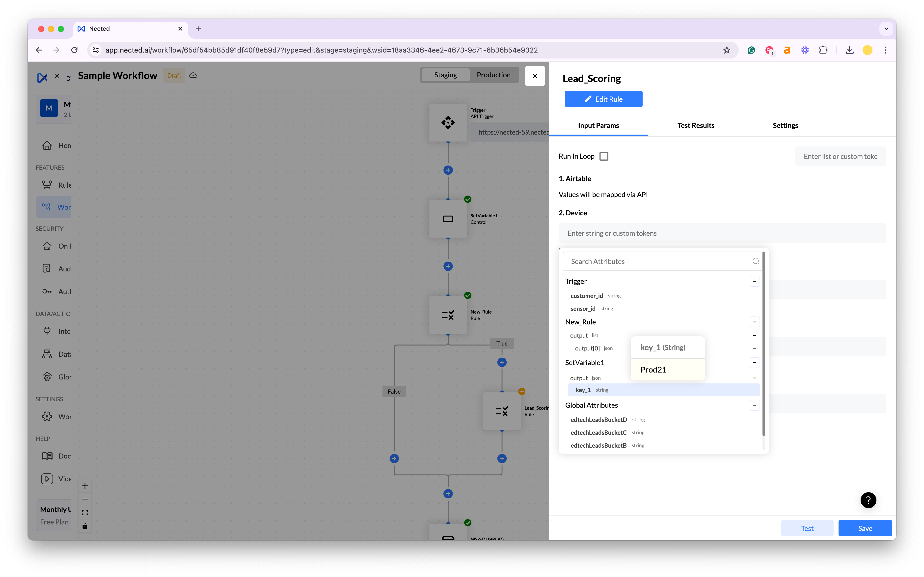Switch environment to Production
This screenshot has height=577, width=924.
tap(493, 75)
